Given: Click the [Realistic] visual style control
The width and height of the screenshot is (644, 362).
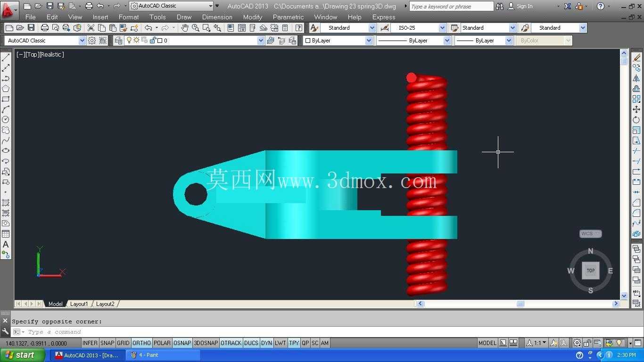Looking at the screenshot, I should 52,55.
